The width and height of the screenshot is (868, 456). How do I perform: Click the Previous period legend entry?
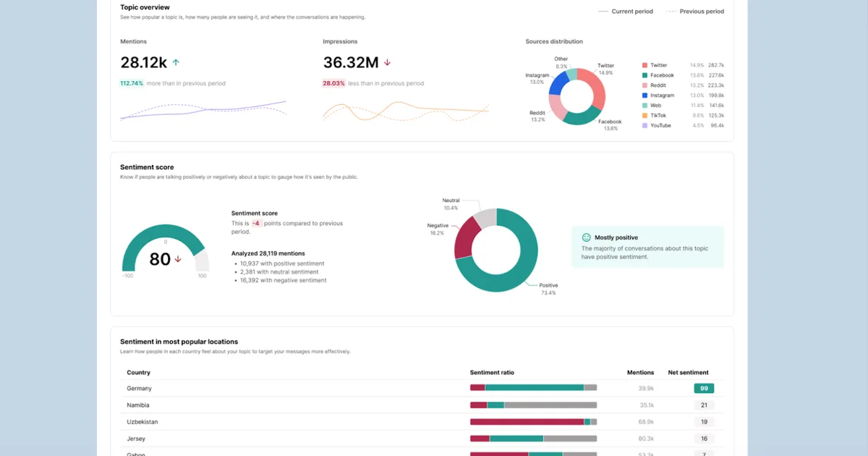click(695, 12)
